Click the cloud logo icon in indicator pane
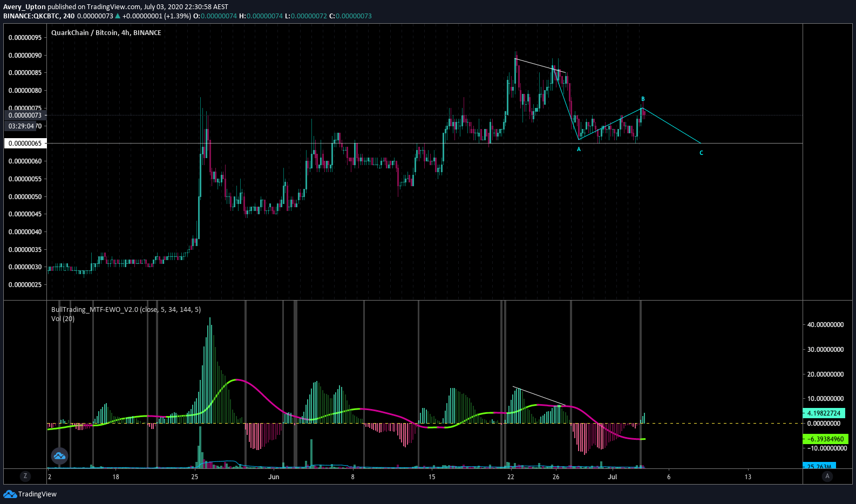The width and height of the screenshot is (856, 504). (x=59, y=456)
